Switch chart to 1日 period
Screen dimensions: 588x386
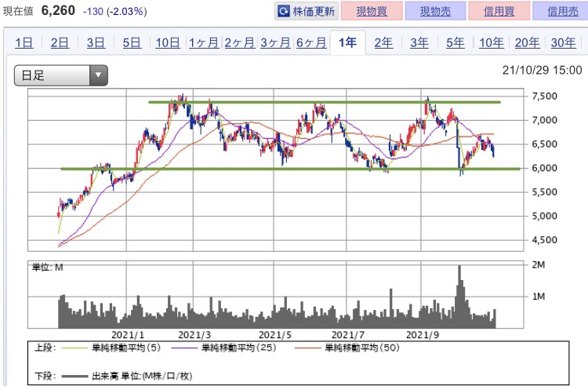24,43
